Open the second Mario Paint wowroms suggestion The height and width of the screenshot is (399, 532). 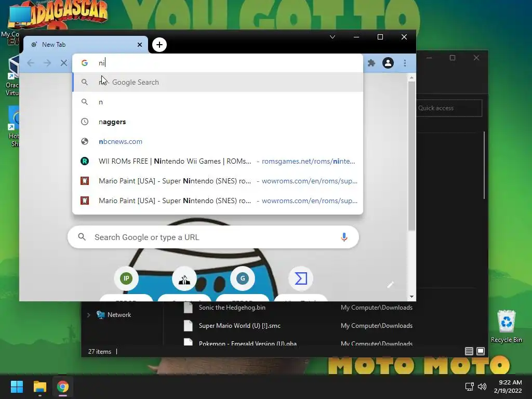pos(218,201)
